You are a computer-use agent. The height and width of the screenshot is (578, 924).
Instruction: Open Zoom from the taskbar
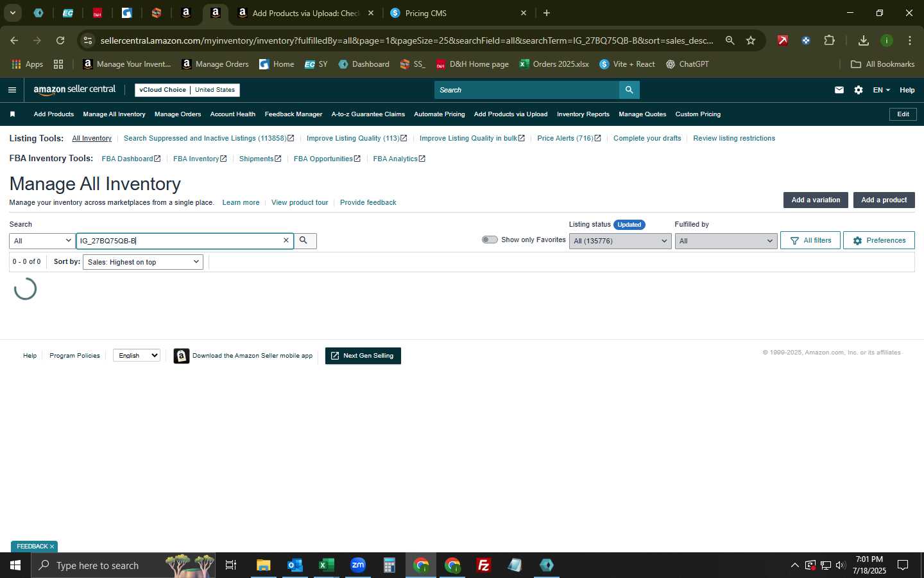click(357, 565)
